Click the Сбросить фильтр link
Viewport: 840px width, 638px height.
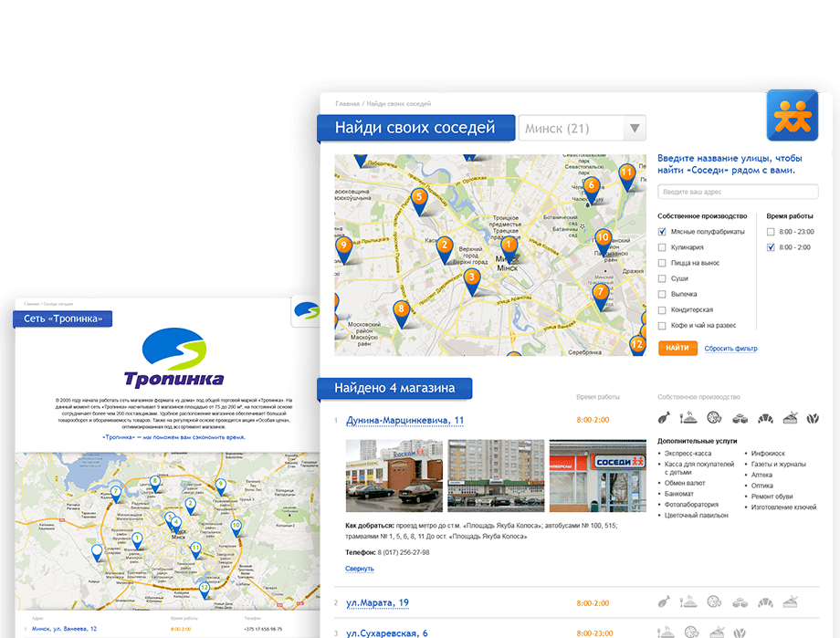click(730, 349)
